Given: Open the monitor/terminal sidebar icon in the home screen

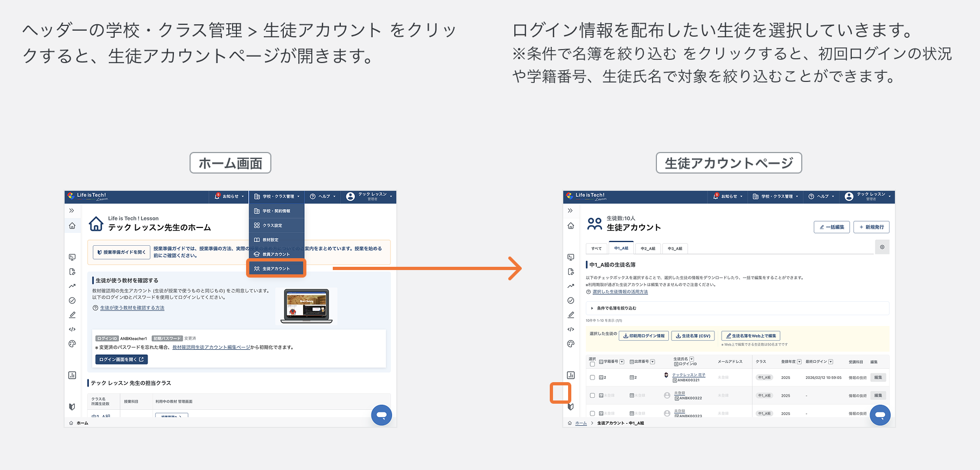Looking at the screenshot, I should (72, 257).
